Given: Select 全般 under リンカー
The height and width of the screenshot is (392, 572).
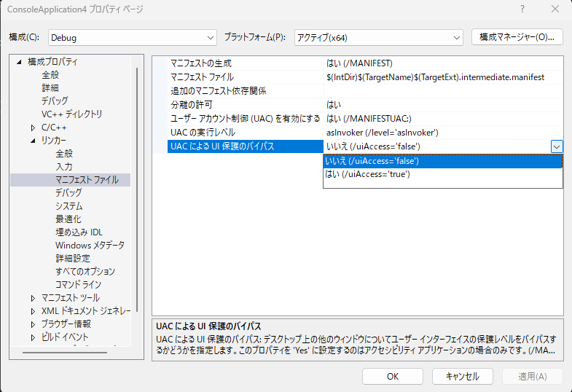Looking at the screenshot, I should click(x=64, y=154).
